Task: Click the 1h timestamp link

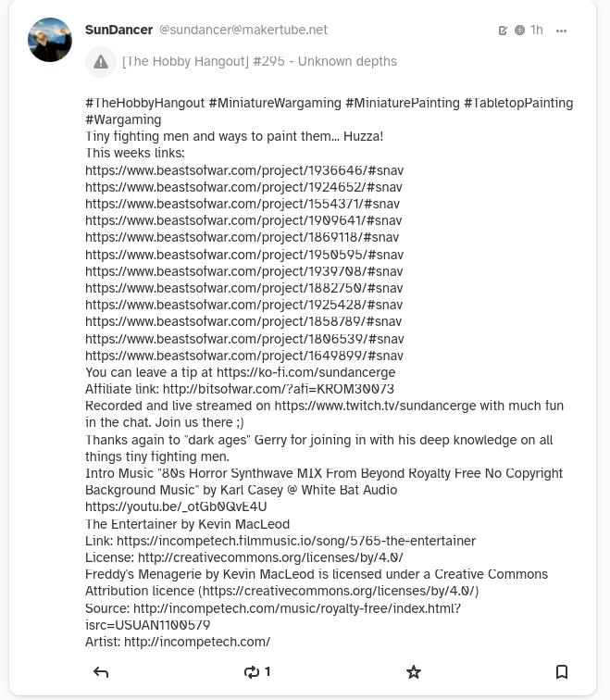Action: coord(537,31)
